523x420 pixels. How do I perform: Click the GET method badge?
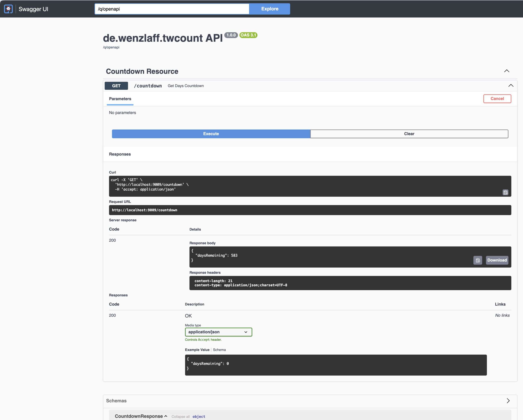click(x=116, y=86)
